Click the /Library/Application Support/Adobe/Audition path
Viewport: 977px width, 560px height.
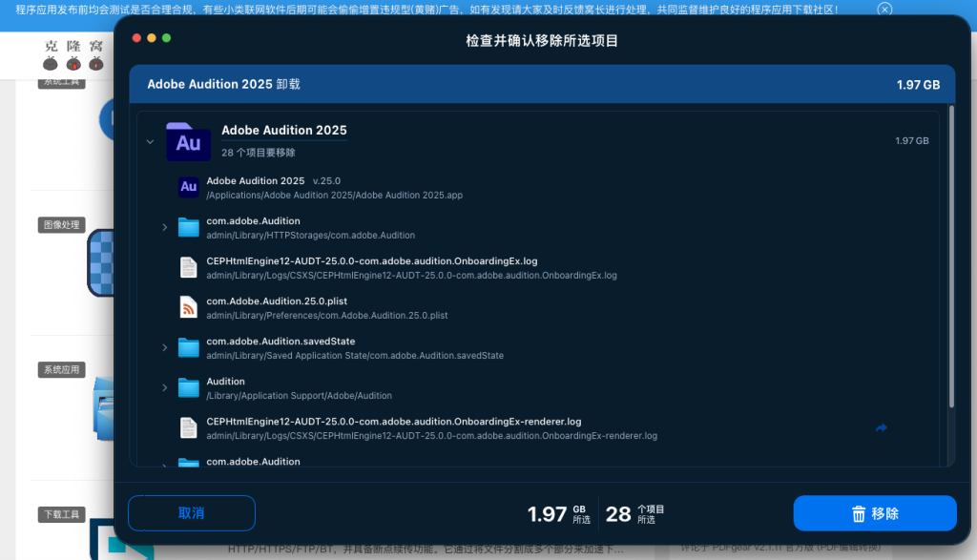coord(299,396)
